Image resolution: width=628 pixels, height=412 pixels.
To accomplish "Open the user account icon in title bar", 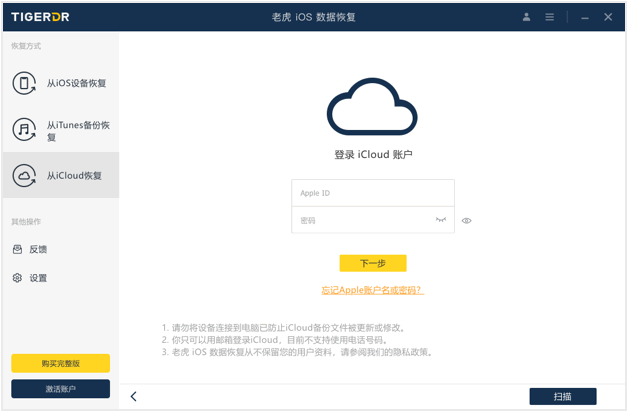I will 527,17.
